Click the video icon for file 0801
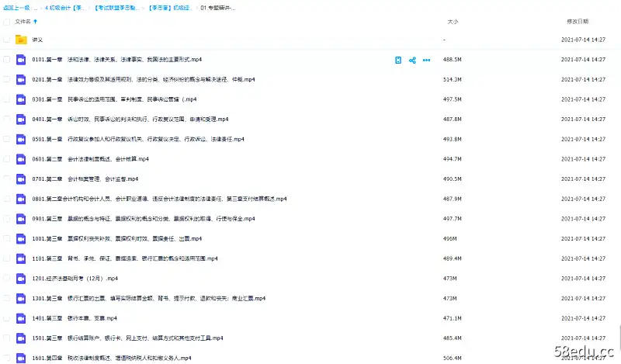 click(21, 199)
